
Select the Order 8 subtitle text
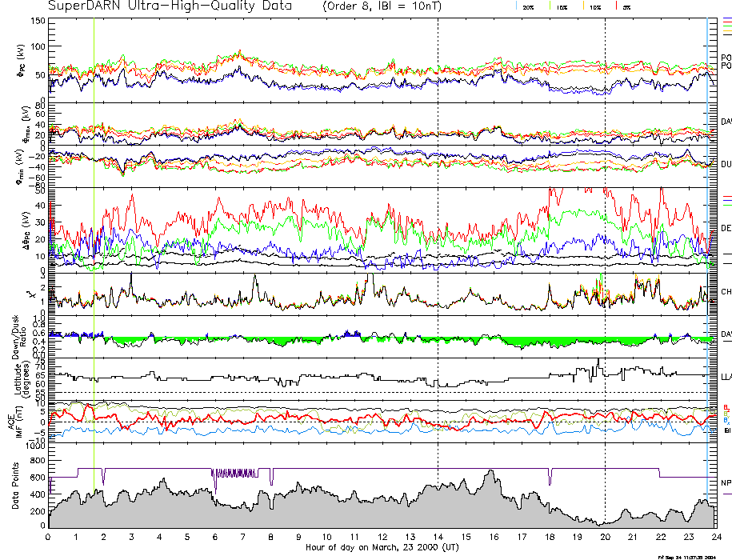click(x=389, y=6)
